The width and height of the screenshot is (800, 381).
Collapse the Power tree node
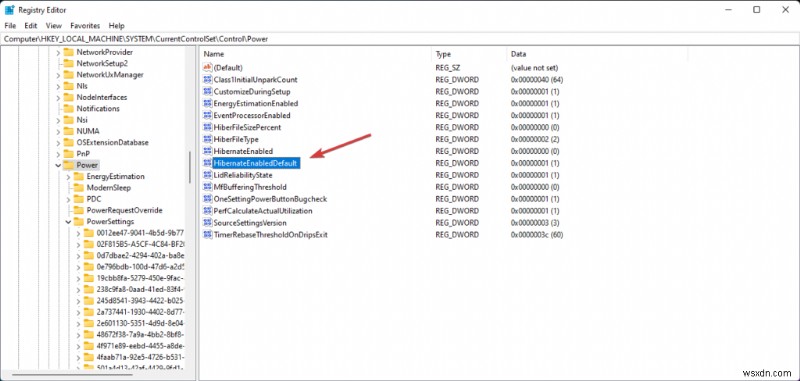click(x=58, y=165)
